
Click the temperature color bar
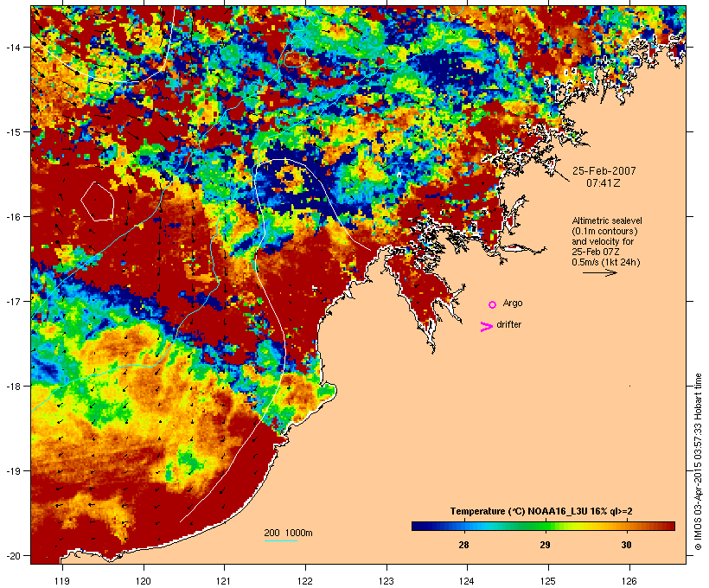(x=543, y=526)
